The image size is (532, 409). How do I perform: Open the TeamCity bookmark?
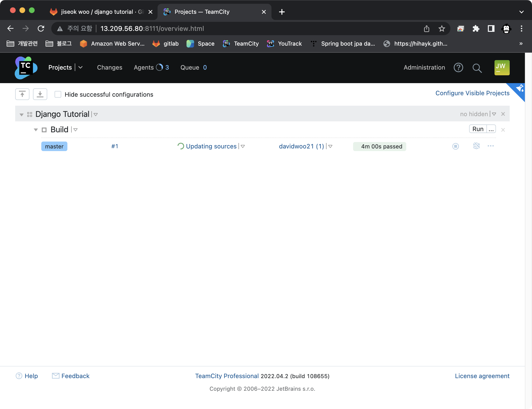click(x=241, y=43)
